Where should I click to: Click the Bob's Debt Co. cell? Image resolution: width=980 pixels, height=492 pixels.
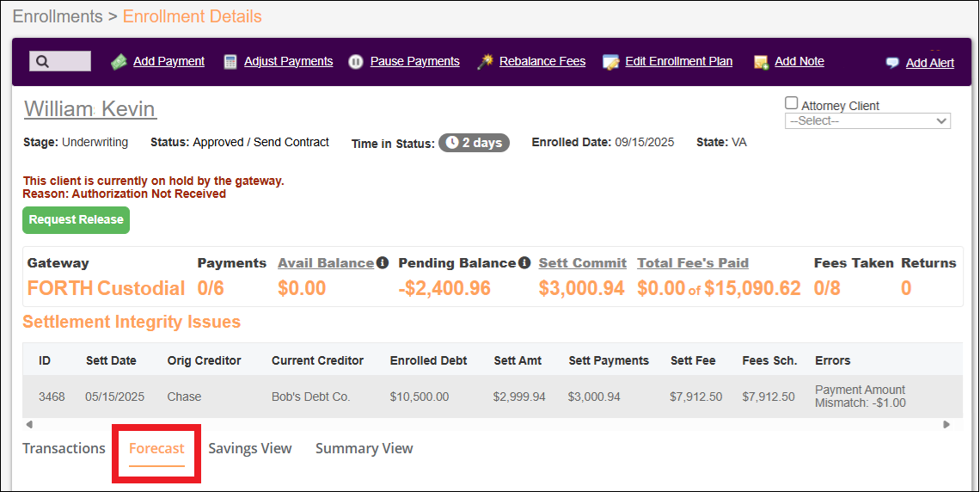click(x=310, y=397)
